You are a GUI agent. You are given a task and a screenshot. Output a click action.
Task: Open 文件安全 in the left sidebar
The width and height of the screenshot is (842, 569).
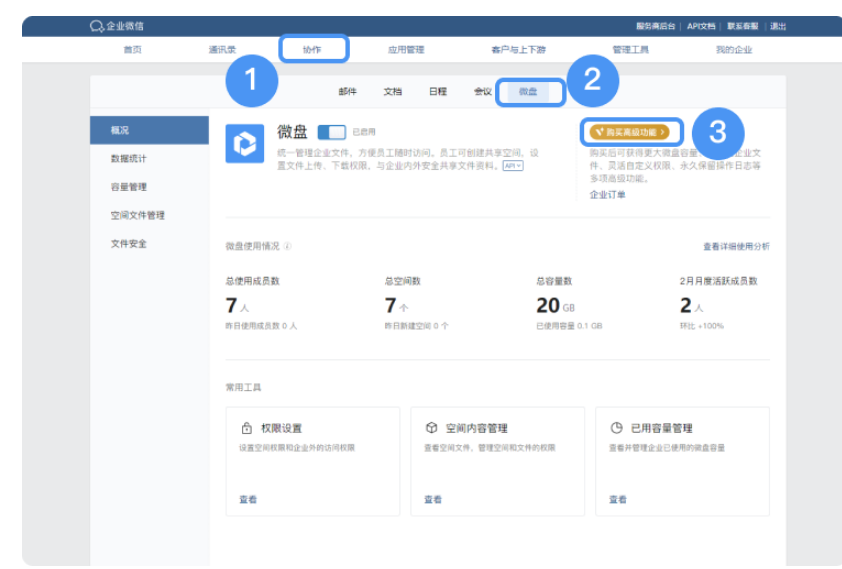point(129,244)
